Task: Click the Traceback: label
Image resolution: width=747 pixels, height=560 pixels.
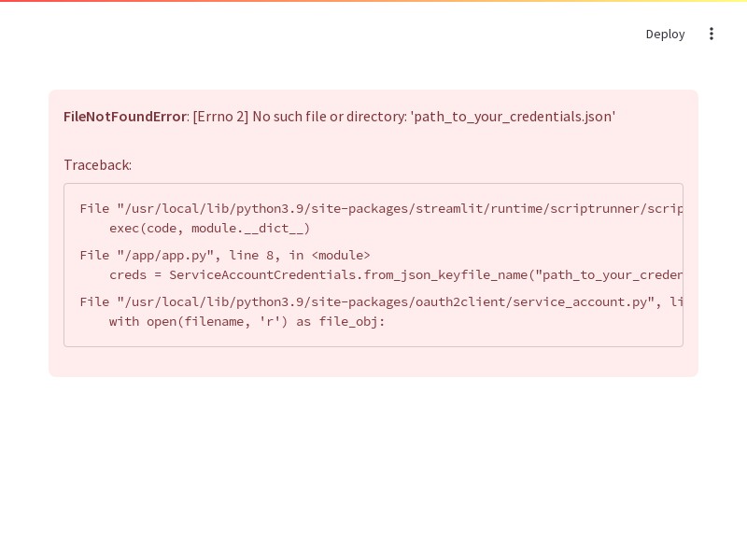Action: 98,165
